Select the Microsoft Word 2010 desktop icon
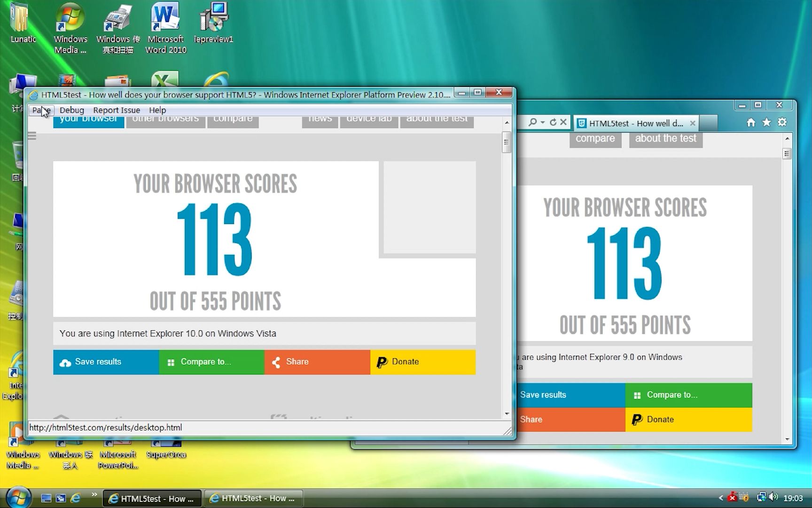The image size is (812, 508). (165, 28)
